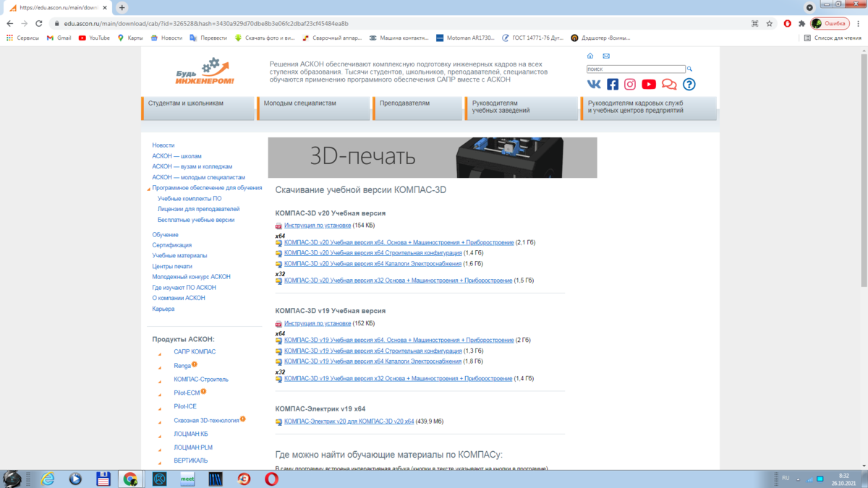The height and width of the screenshot is (488, 868).
Task: Select the edu.ascon.ru browser tab
Action: click(58, 7)
